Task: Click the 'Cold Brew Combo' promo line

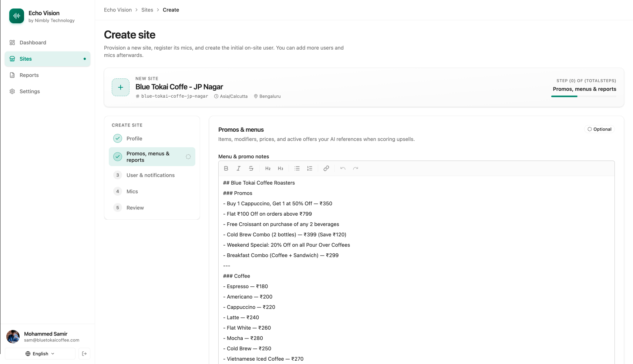Action: click(285, 235)
